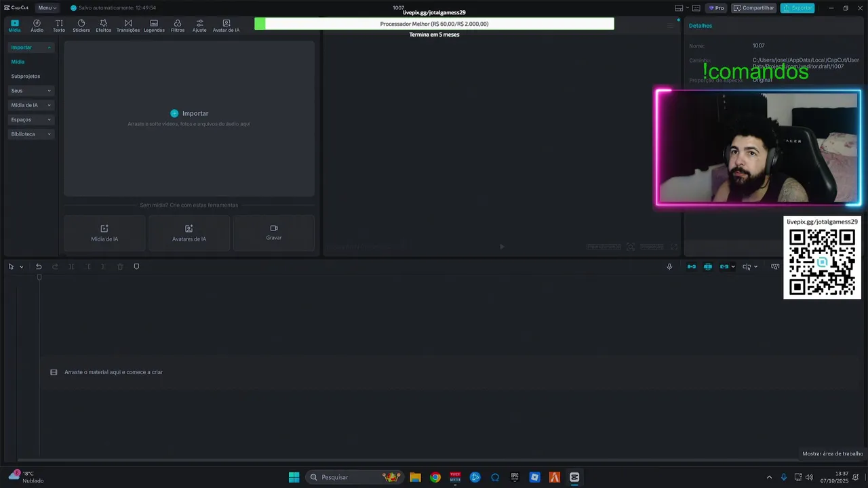868x488 pixels.
Task: Open the Avatar de IA tab
Action: (226, 26)
